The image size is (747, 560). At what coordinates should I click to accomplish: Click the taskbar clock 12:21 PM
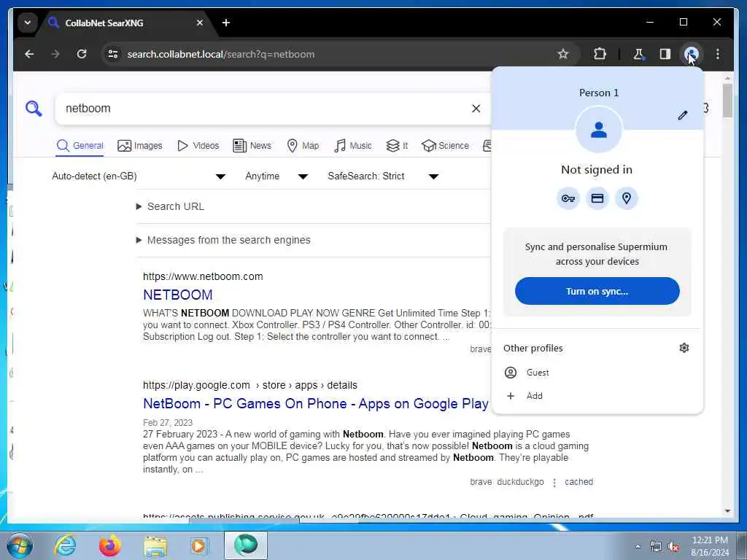click(710, 540)
